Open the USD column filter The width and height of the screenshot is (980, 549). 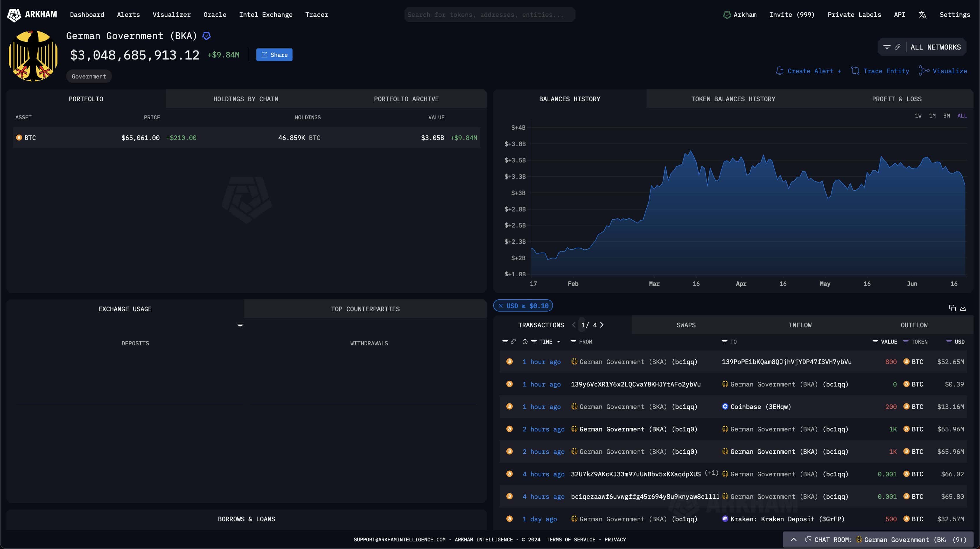949,342
